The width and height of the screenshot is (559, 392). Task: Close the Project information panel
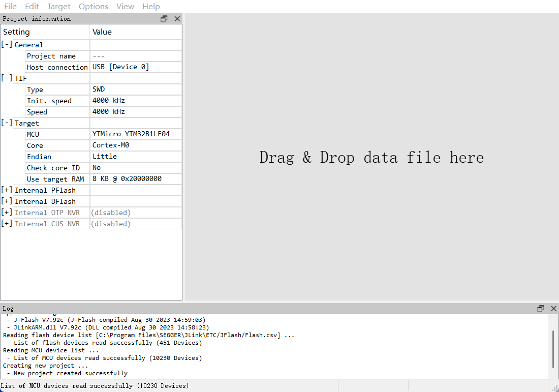pyautogui.click(x=177, y=18)
